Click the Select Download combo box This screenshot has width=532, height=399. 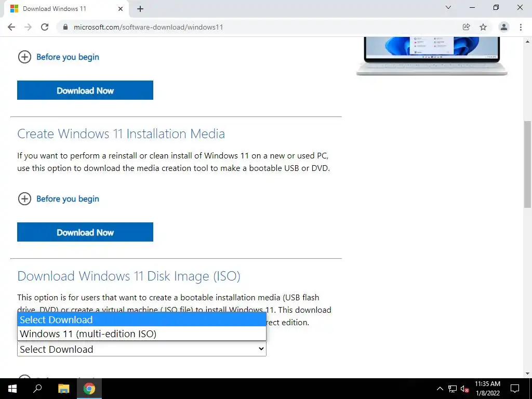[x=142, y=349]
